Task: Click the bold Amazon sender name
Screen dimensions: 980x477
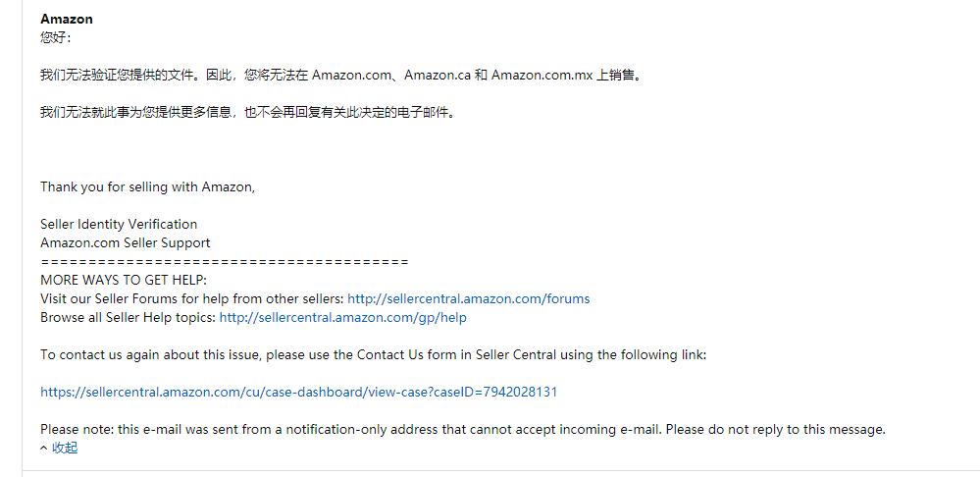Action: (x=67, y=19)
